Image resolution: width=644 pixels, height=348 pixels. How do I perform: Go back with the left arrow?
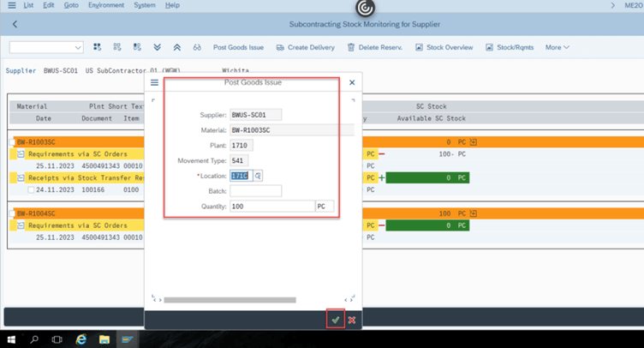point(15,24)
